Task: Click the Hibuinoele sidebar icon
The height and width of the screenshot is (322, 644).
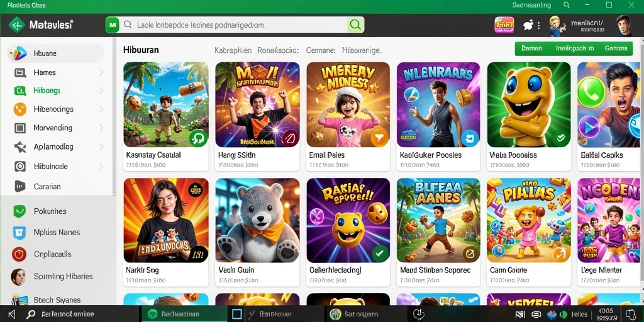Action: click(x=19, y=166)
